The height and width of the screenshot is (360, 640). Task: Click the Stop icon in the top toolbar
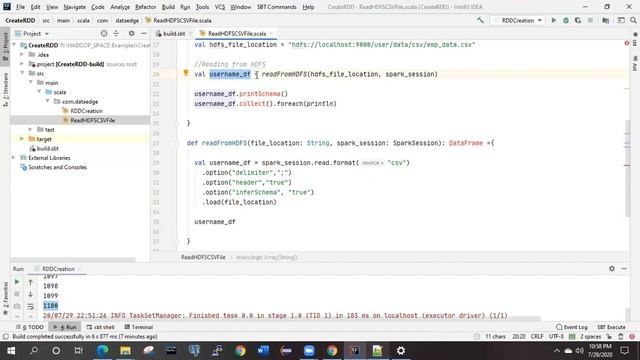590,20
